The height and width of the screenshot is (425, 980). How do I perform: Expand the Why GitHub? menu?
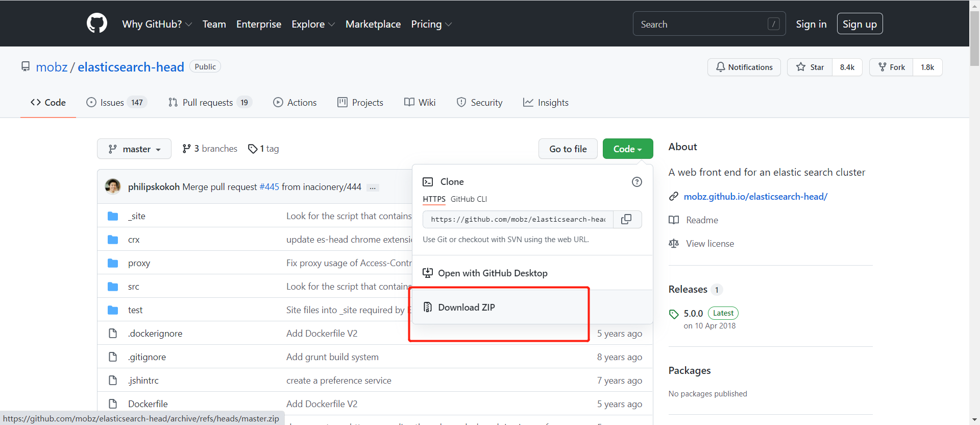(x=157, y=24)
